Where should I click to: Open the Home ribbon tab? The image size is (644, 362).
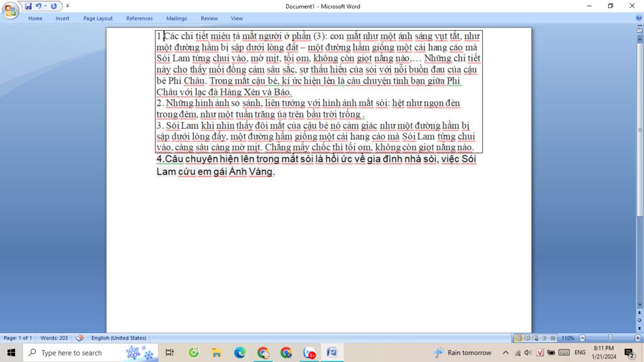(35, 18)
